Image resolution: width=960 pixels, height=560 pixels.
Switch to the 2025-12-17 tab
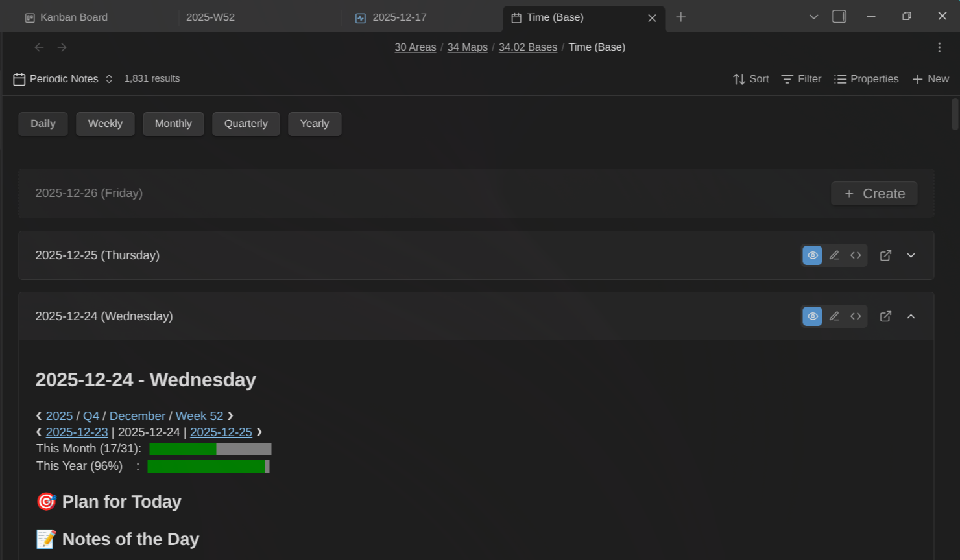pos(422,17)
